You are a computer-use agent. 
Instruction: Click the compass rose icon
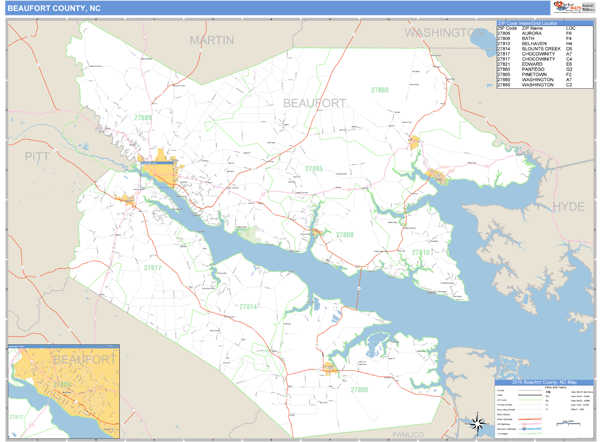(478, 421)
